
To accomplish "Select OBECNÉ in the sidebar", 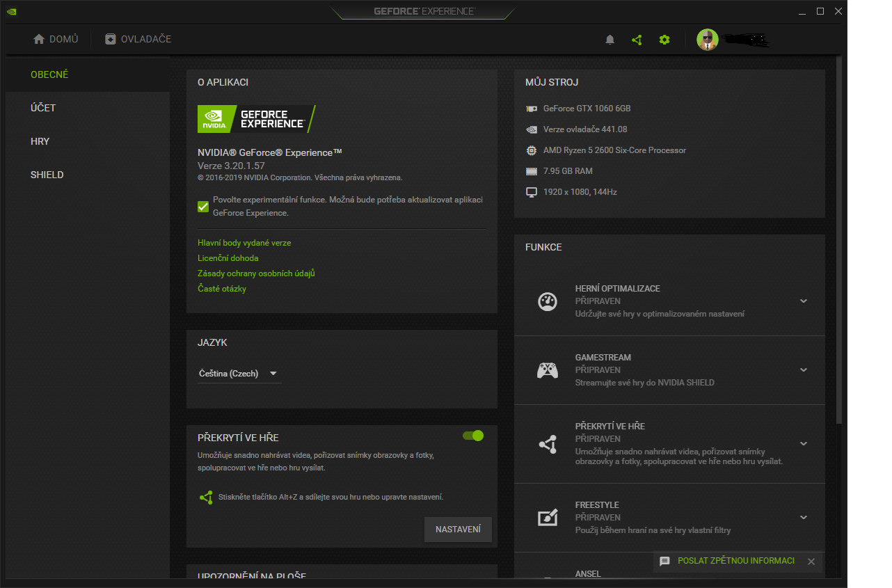I will click(x=88, y=74).
